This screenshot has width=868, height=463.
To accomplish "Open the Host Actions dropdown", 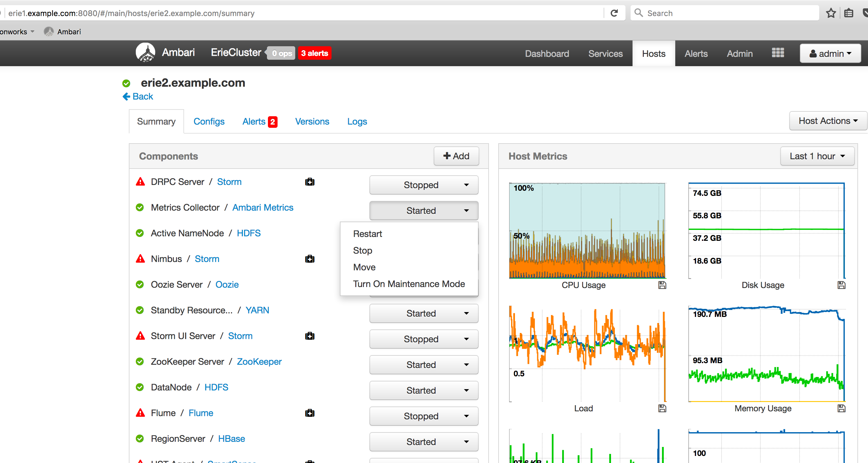I will [828, 121].
